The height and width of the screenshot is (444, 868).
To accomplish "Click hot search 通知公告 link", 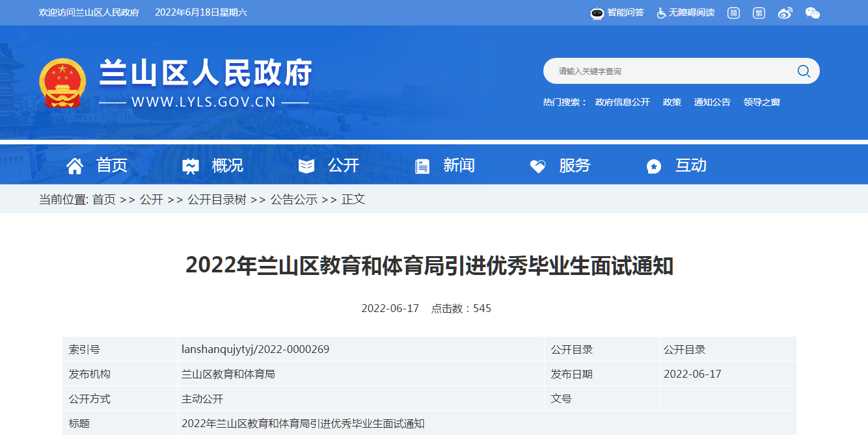I will coord(712,102).
